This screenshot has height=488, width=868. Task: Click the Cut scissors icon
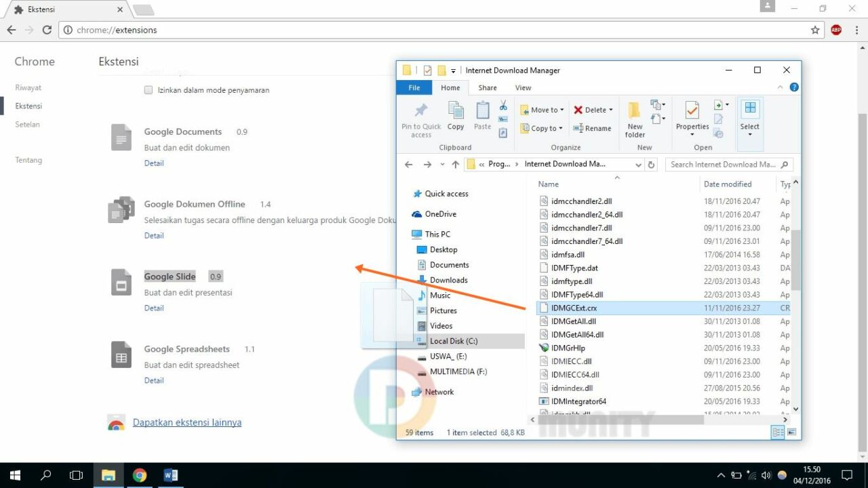[x=503, y=106]
